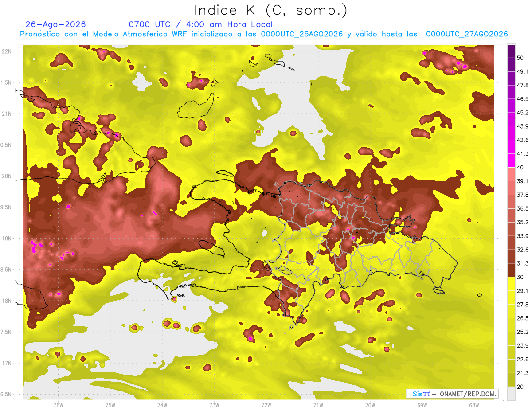Click the "21N" latitude label
532x411 pixels.
[7, 114]
